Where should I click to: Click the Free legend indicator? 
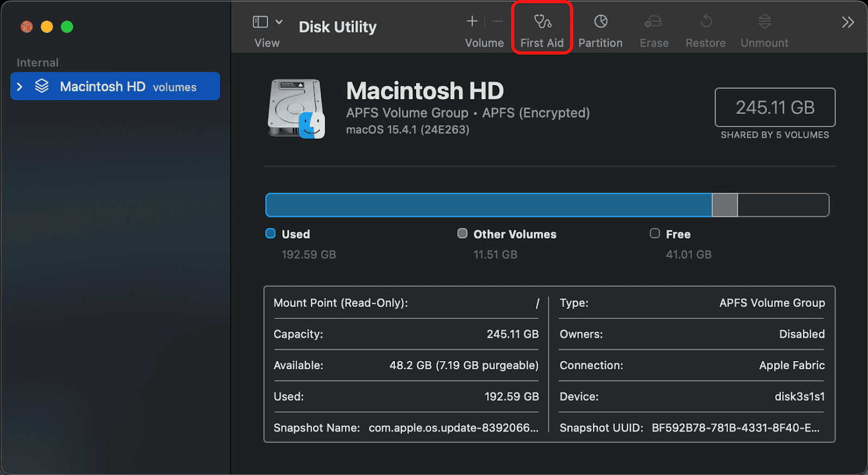(655, 234)
